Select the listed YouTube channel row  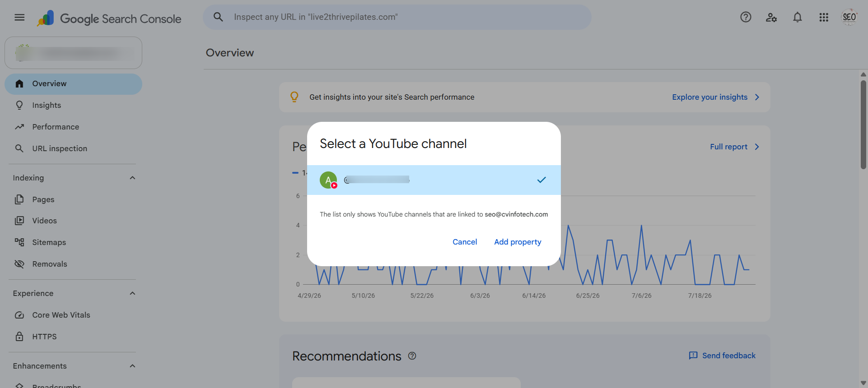coord(434,180)
